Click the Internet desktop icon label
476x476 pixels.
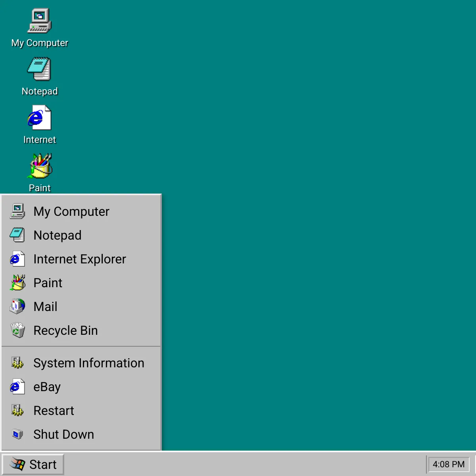pos(40,140)
